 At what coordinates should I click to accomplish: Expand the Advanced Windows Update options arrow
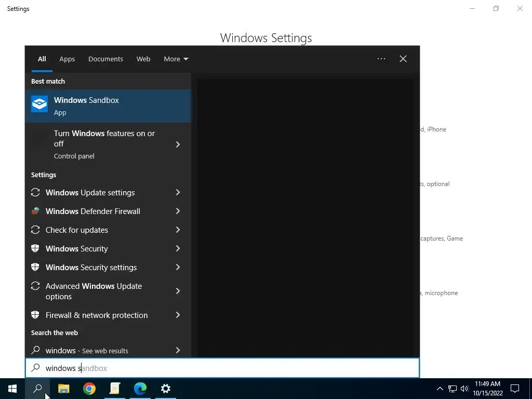click(x=178, y=291)
